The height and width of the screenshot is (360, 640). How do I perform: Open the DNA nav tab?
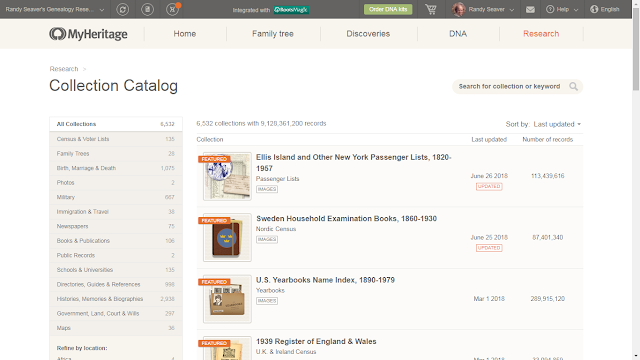pyautogui.click(x=458, y=34)
